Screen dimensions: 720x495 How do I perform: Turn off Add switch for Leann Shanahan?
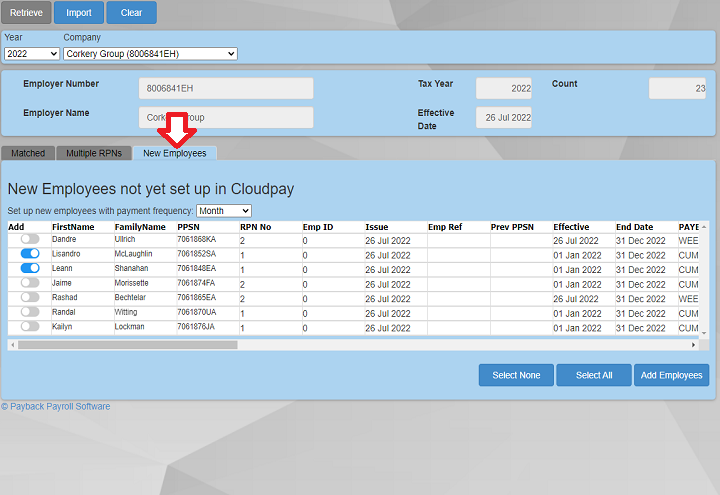pos(30,269)
